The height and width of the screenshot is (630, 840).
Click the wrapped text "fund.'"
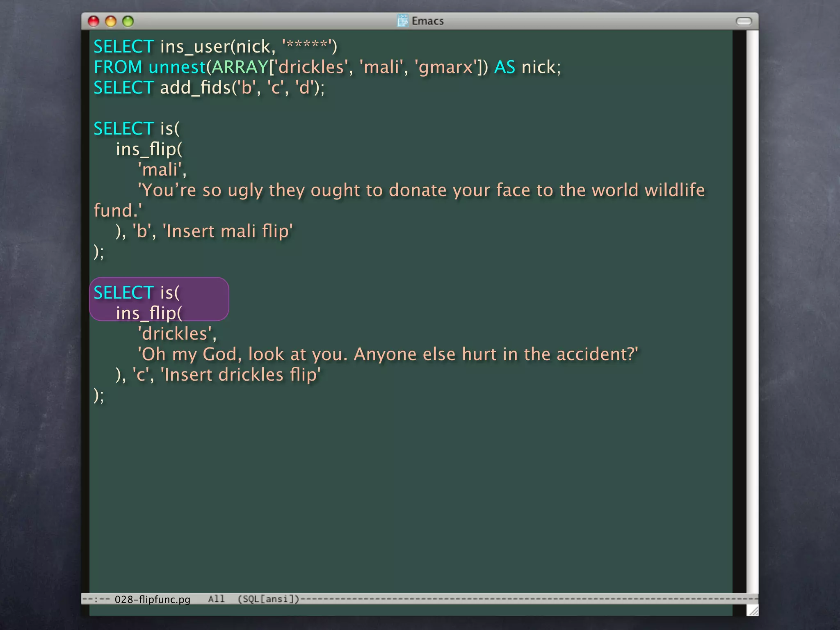click(x=118, y=211)
